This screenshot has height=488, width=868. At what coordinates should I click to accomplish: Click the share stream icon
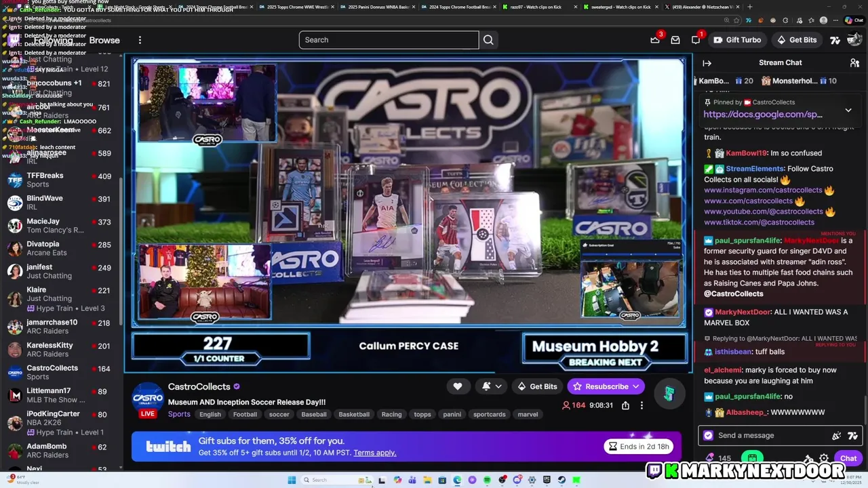pyautogui.click(x=625, y=405)
